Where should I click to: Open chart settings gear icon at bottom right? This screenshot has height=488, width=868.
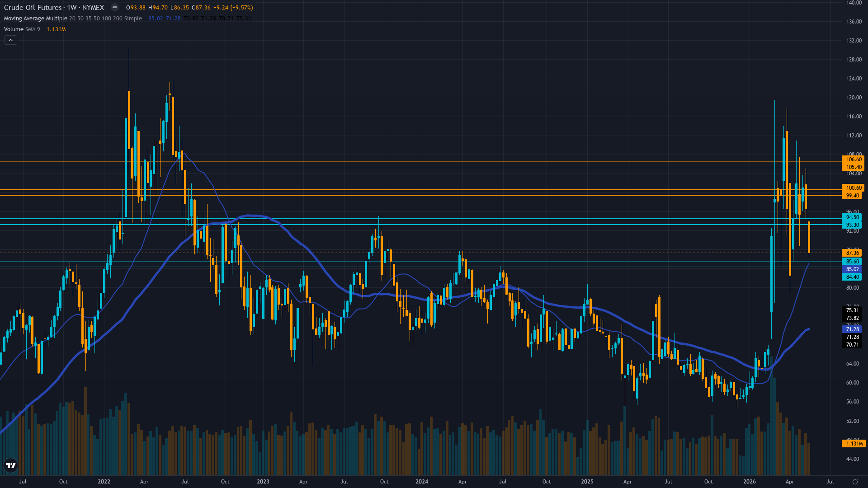pyautogui.click(x=855, y=482)
